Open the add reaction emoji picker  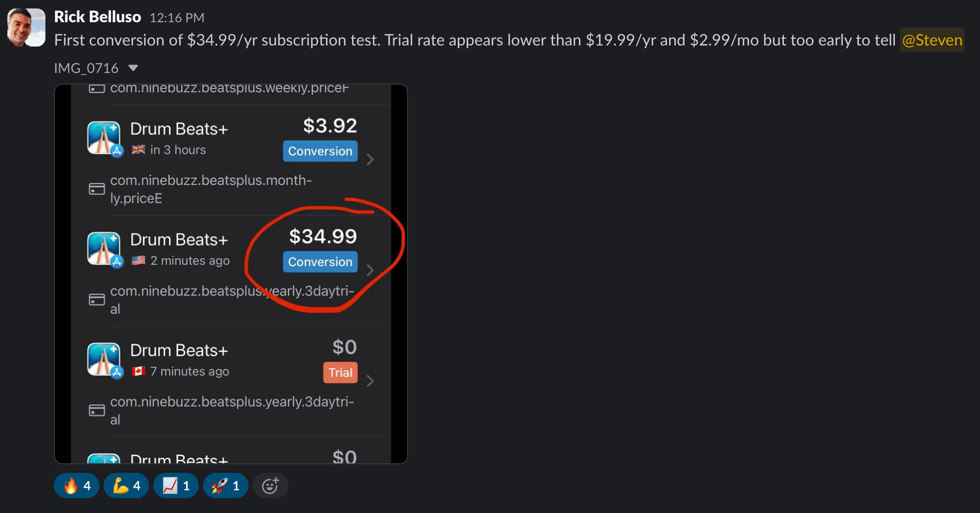click(270, 485)
